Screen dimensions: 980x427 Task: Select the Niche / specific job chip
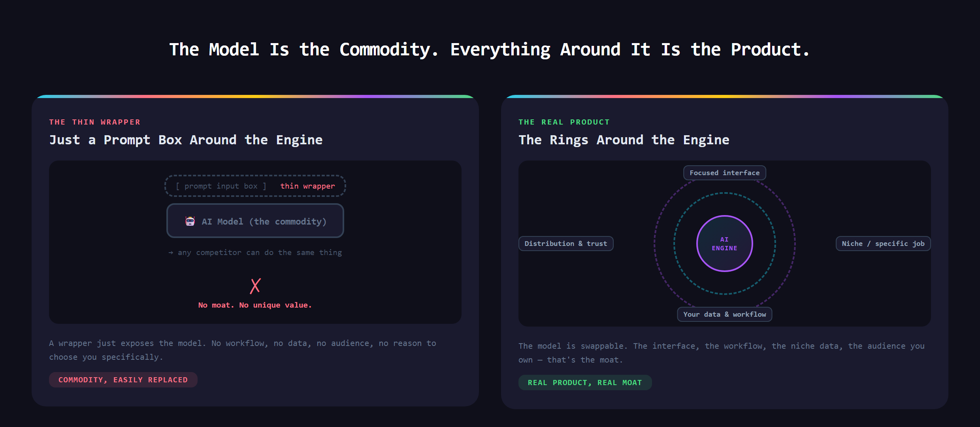tap(883, 244)
